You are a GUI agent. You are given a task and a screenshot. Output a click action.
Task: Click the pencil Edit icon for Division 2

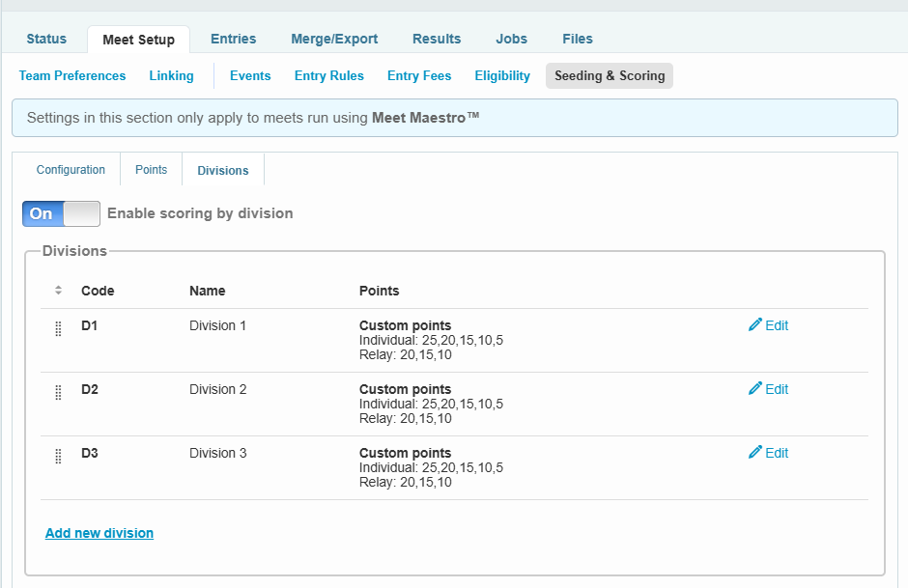(755, 389)
